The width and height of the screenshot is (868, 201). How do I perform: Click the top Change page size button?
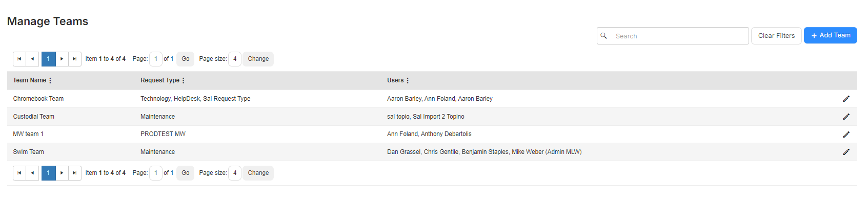click(x=258, y=59)
